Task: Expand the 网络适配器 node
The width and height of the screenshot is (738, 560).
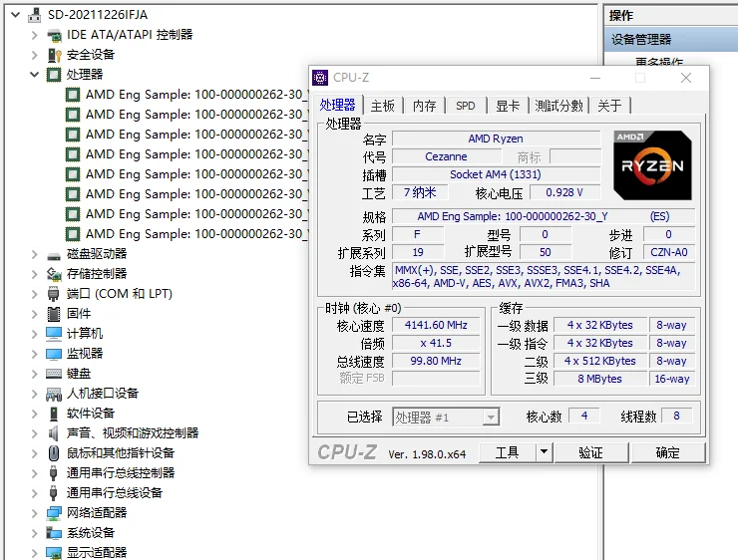Action: [34, 513]
